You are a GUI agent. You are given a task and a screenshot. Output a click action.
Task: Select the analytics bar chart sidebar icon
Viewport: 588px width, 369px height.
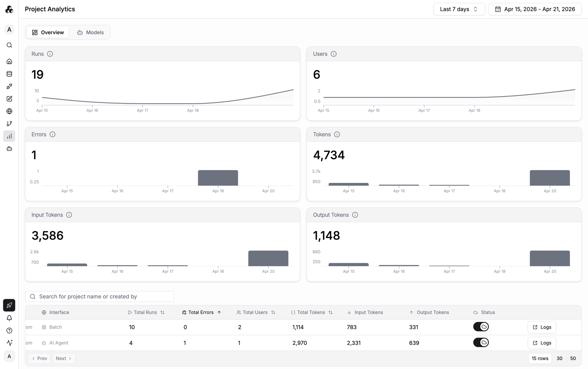tap(9, 136)
